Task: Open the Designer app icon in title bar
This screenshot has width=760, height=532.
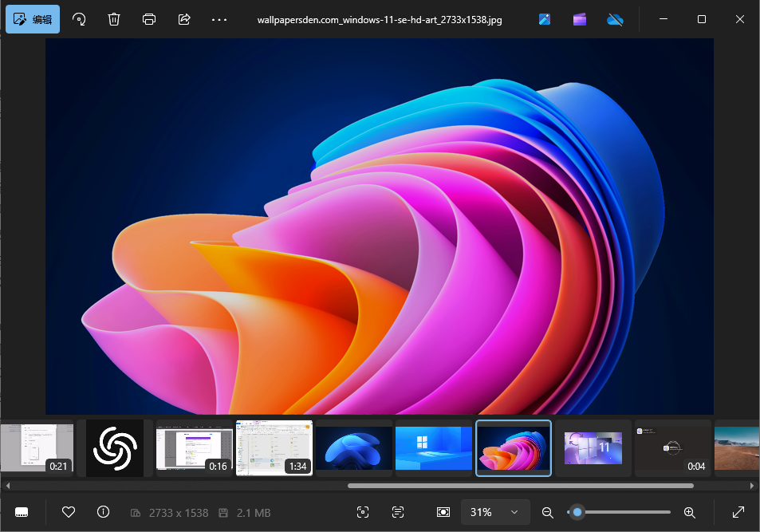Action: (x=545, y=19)
